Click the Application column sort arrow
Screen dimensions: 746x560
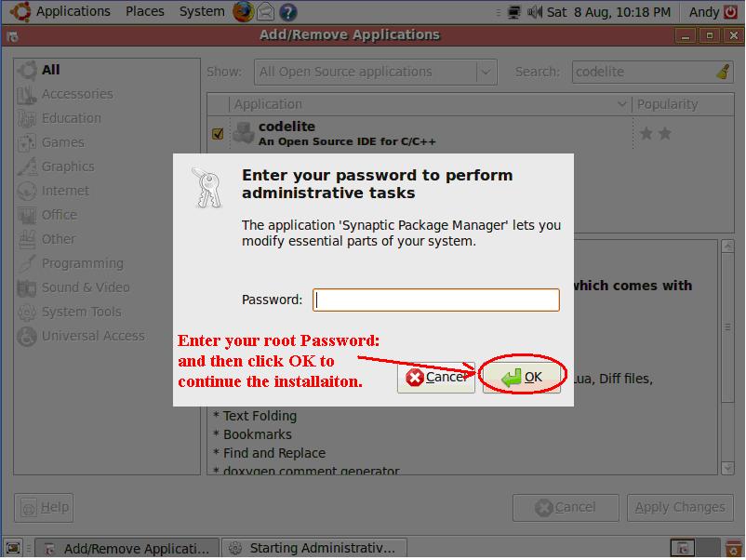(x=622, y=104)
